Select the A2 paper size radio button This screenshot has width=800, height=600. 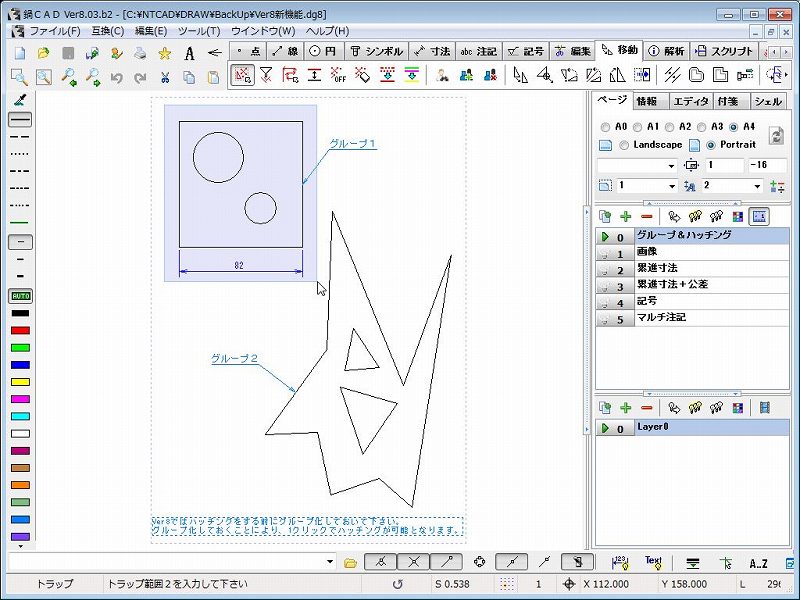click(x=669, y=127)
